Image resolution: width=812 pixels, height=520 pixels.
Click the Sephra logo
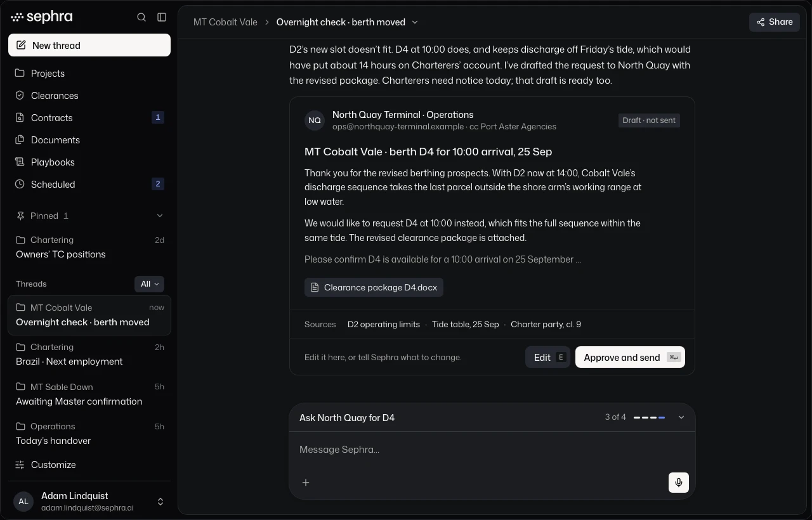click(x=42, y=17)
